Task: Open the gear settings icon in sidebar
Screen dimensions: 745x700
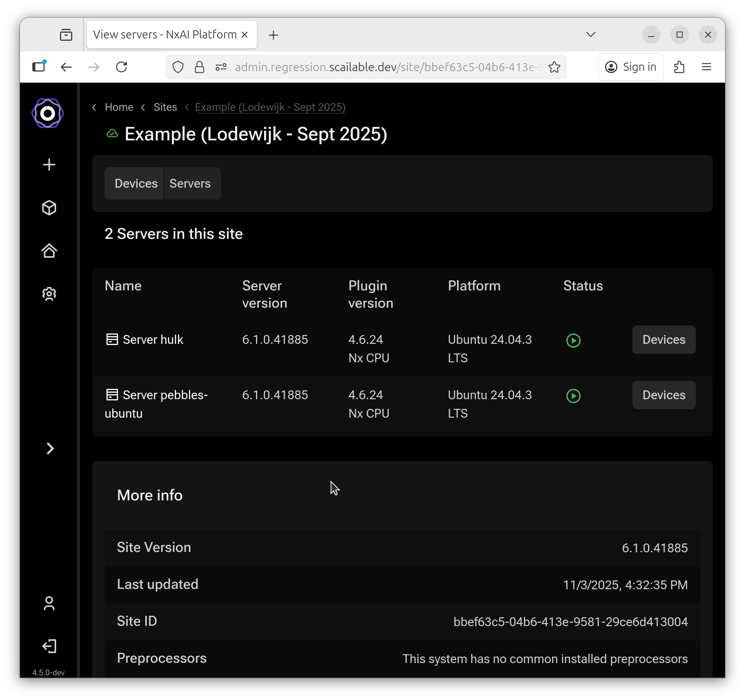Action: click(x=49, y=294)
